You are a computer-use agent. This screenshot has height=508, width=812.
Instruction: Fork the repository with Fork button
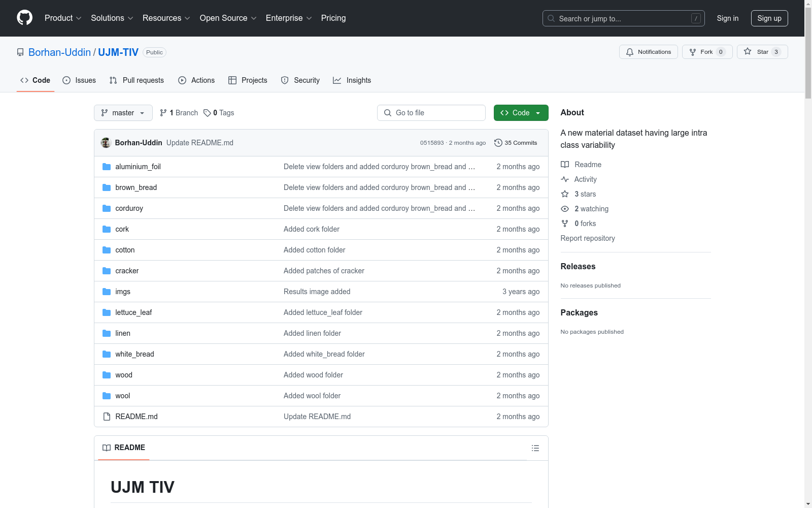pyautogui.click(x=707, y=52)
